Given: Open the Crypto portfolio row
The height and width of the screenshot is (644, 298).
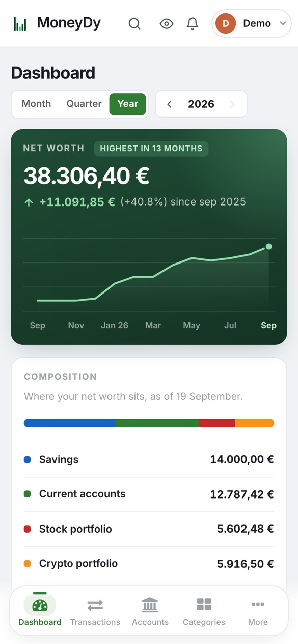Looking at the screenshot, I should (x=149, y=564).
